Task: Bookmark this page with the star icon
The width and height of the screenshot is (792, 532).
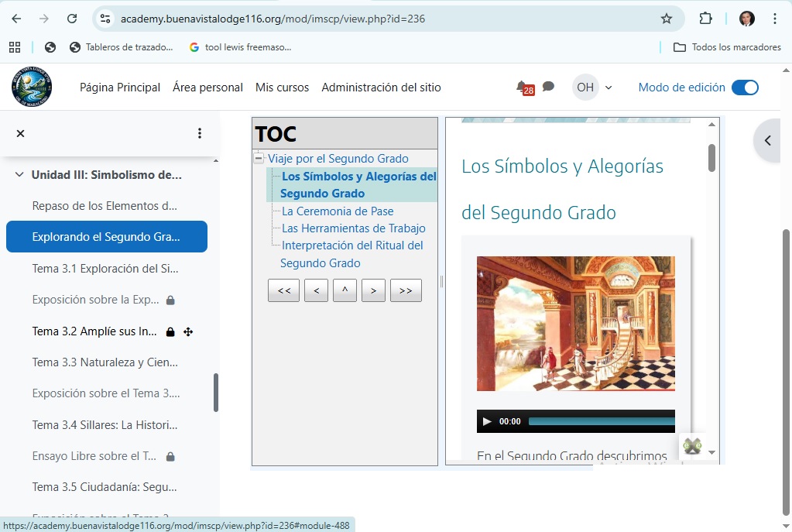Action: [666, 19]
